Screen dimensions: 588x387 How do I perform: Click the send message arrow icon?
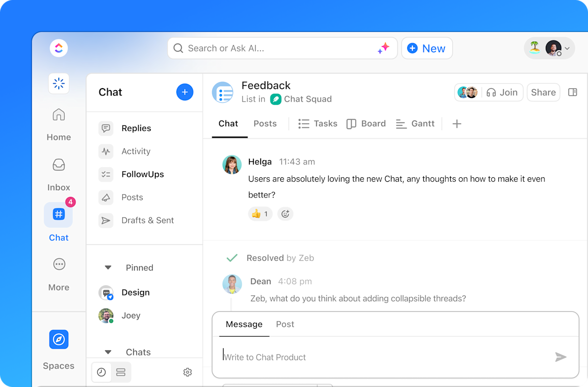[x=561, y=357]
